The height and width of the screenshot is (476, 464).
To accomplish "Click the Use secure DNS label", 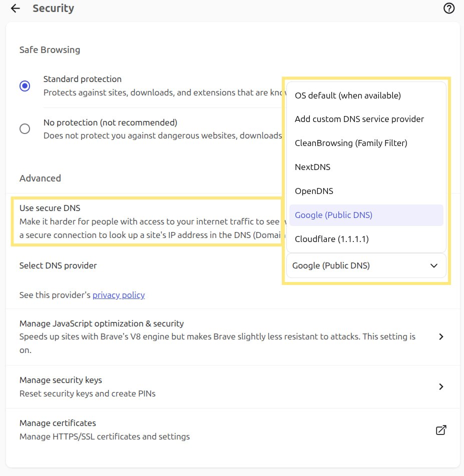I will [50, 208].
